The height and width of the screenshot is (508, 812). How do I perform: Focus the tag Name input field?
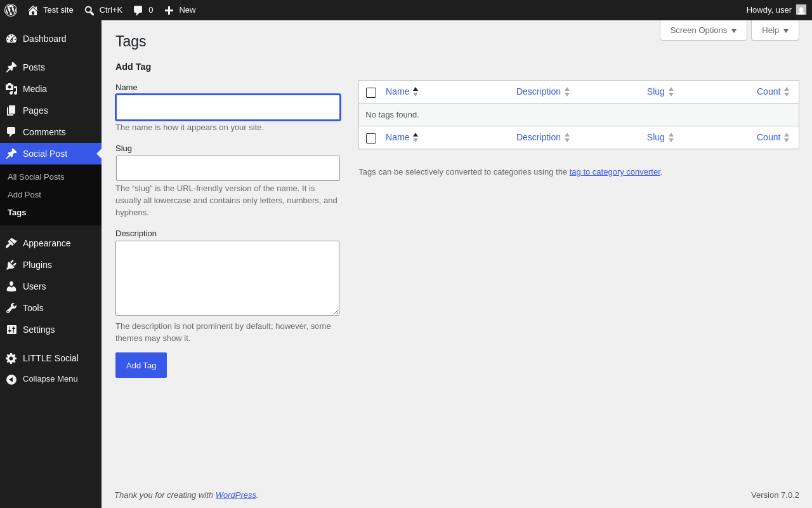tap(228, 107)
